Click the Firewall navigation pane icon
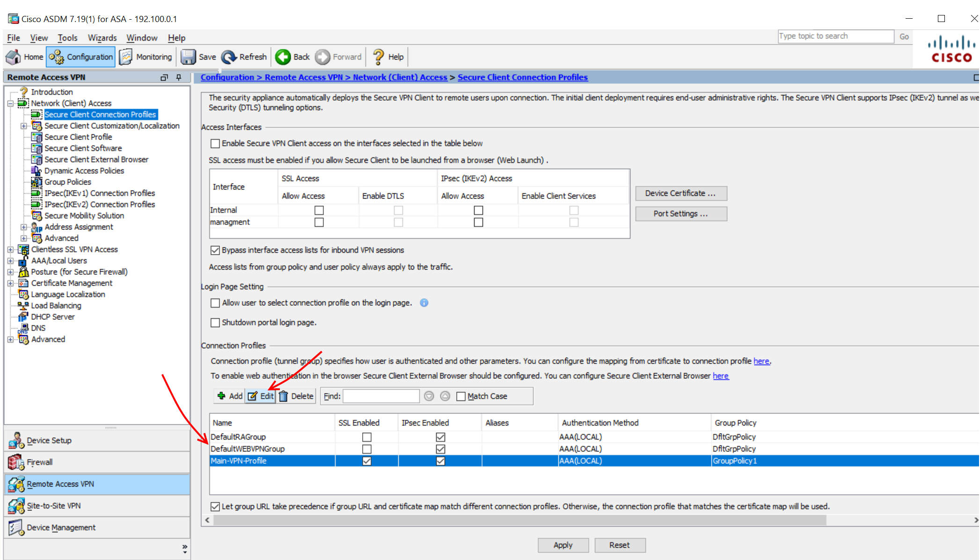This screenshot has width=980, height=560. pyautogui.click(x=16, y=462)
